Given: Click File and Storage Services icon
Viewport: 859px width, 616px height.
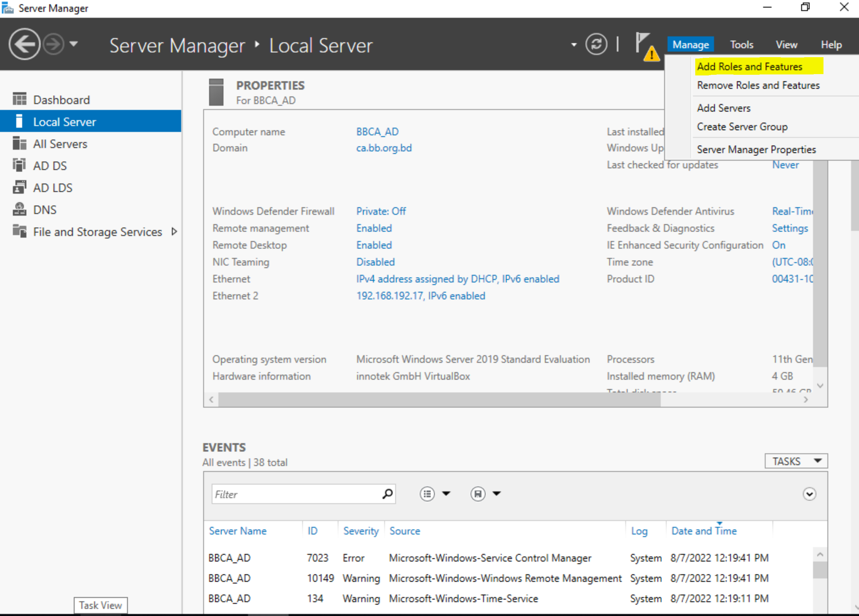Looking at the screenshot, I should click(x=19, y=231).
